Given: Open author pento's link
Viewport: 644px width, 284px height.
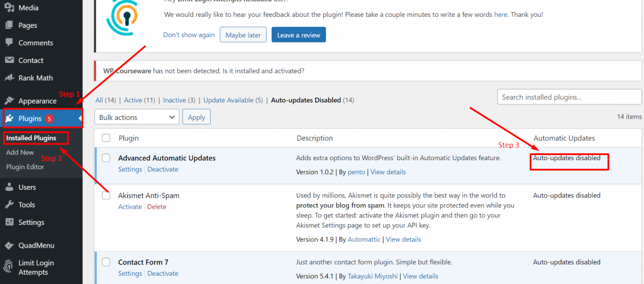Looking at the screenshot, I should tap(357, 172).
